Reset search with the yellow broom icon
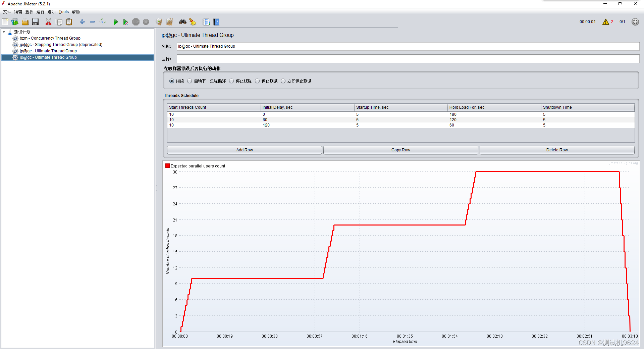644x349 pixels. (x=193, y=22)
